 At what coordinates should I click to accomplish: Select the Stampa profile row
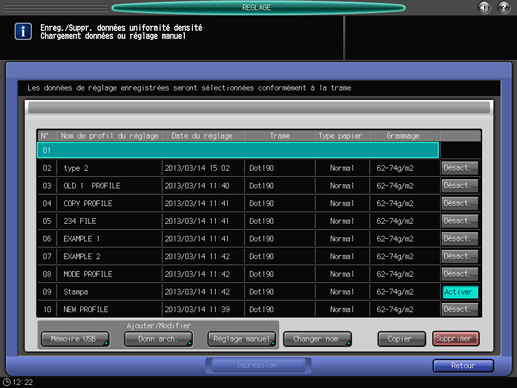tap(238, 292)
